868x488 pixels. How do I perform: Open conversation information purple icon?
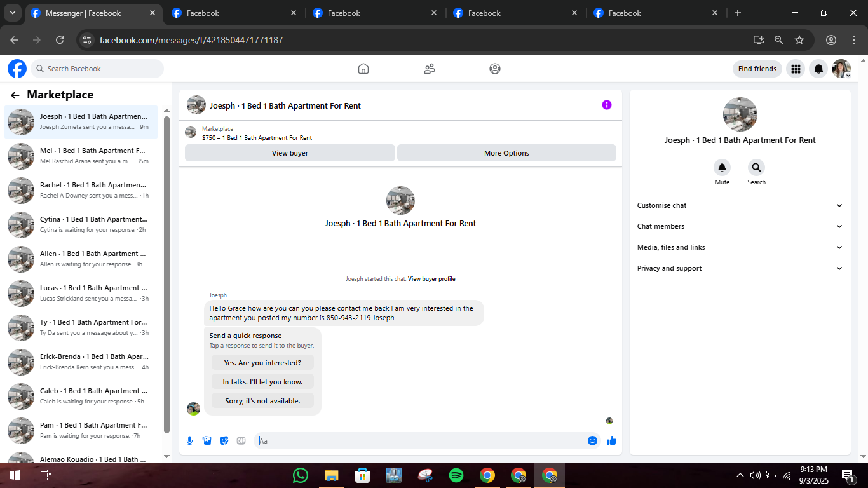point(607,105)
